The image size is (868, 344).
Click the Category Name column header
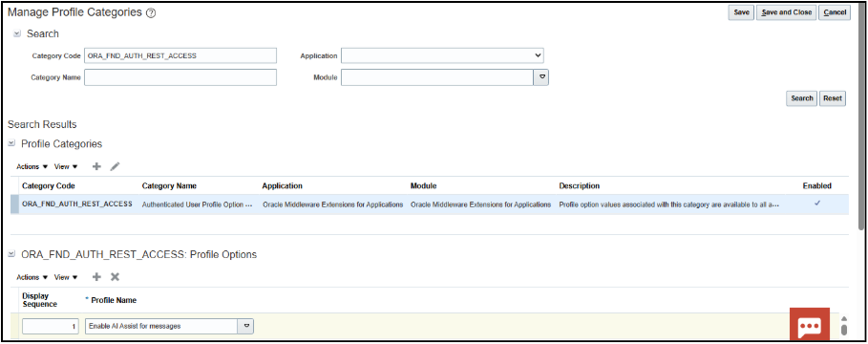[169, 185]
